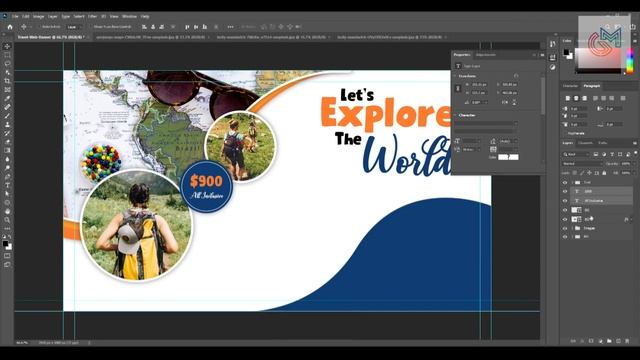Switch to the Channels tab

pyautogui.click(x=585, y=143)
